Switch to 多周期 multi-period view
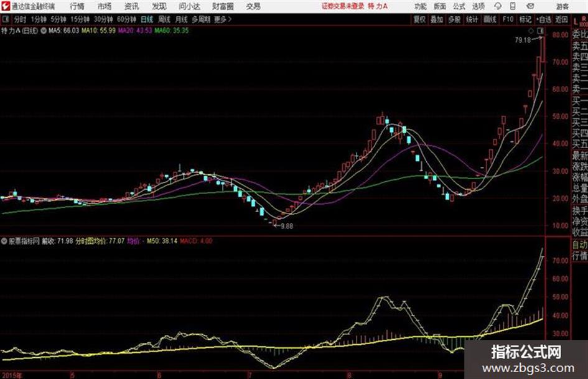The height and width of the screenshot is (379, 588). 201,19
